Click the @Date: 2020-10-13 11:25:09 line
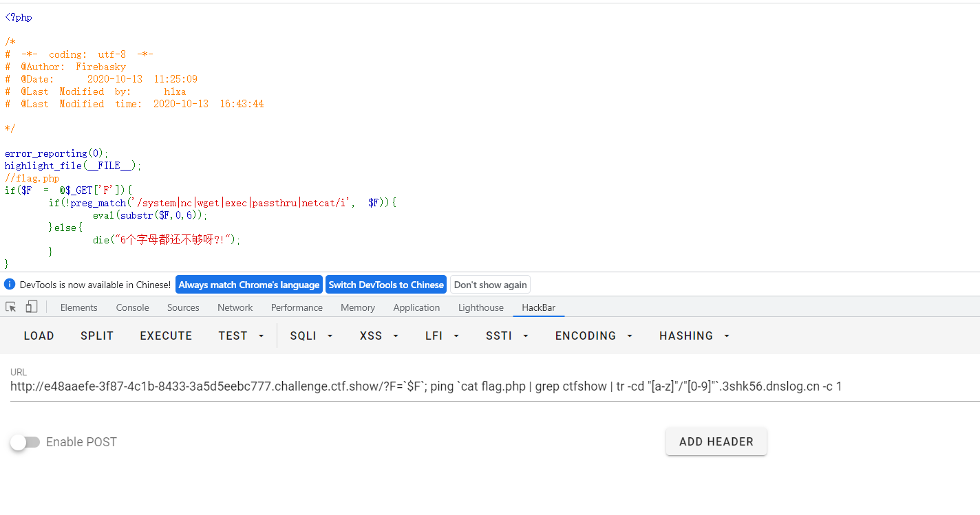The width and height of the screenshot is (980, 515). [101, 79]
